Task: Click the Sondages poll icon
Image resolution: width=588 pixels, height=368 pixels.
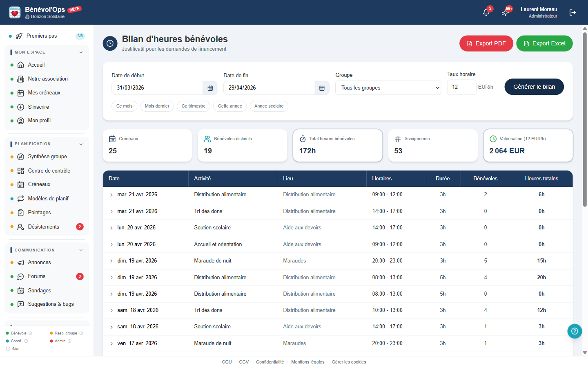Action: 21,291
